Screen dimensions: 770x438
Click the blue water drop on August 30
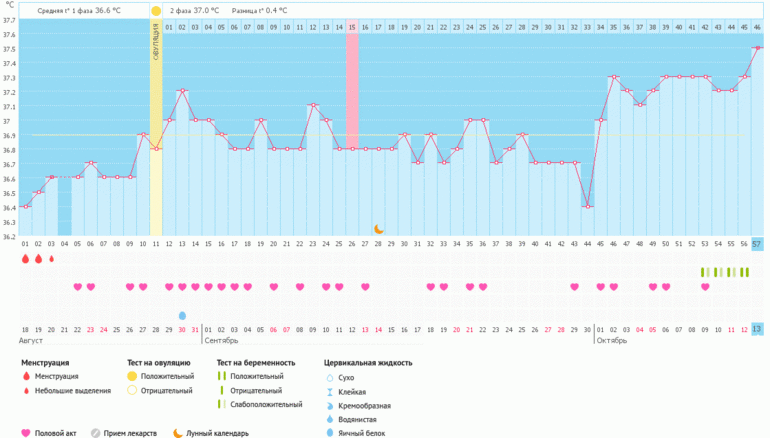[182, 315]
